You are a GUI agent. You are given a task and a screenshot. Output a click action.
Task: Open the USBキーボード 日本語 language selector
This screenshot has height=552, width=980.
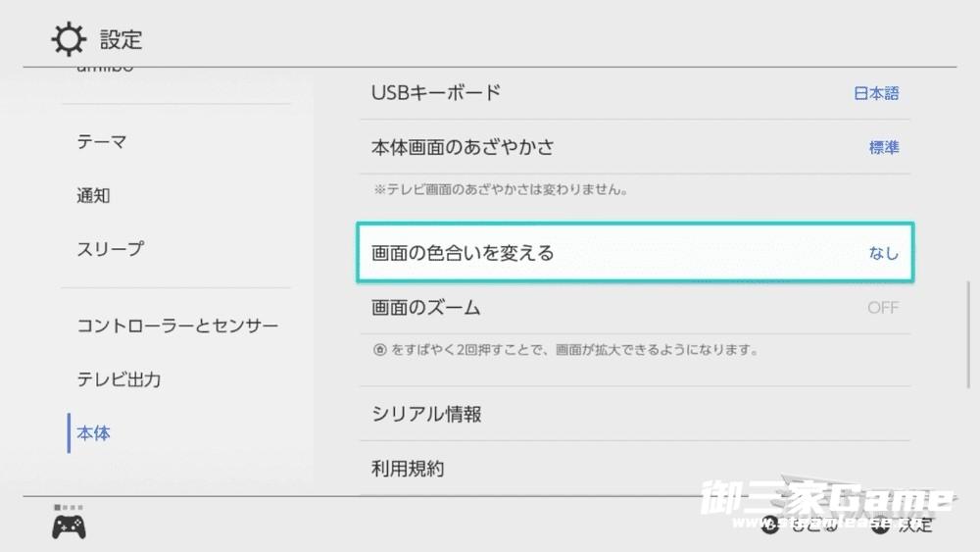(876, 94)
